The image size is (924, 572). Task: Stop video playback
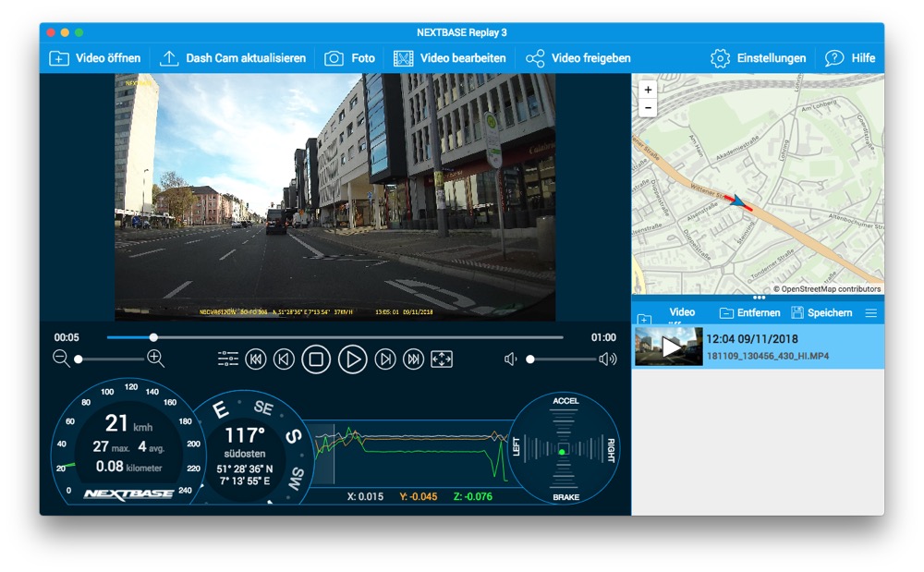coord(316,359)
